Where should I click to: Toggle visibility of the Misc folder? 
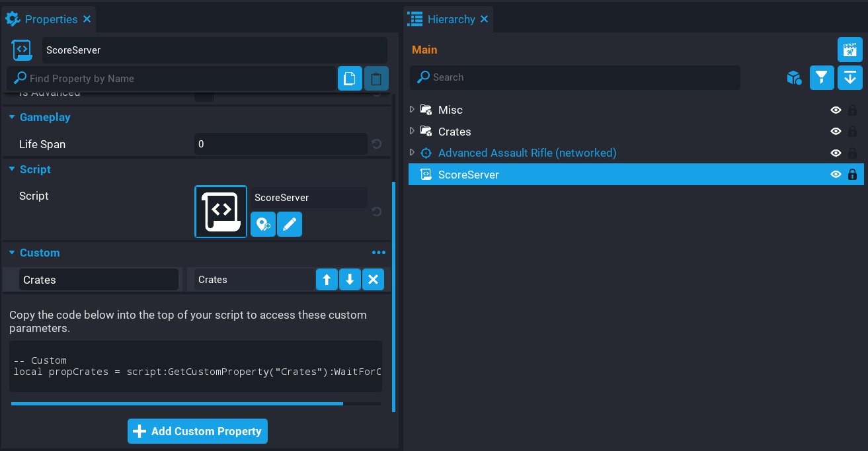(836, 110)
